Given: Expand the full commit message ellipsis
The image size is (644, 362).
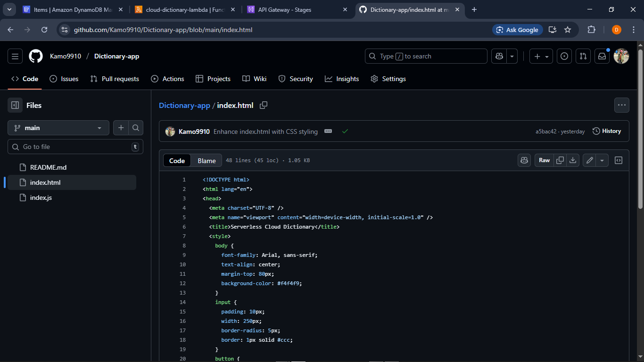Looking at the screenshot, I should pyautogui.click(x=328, y=132).
